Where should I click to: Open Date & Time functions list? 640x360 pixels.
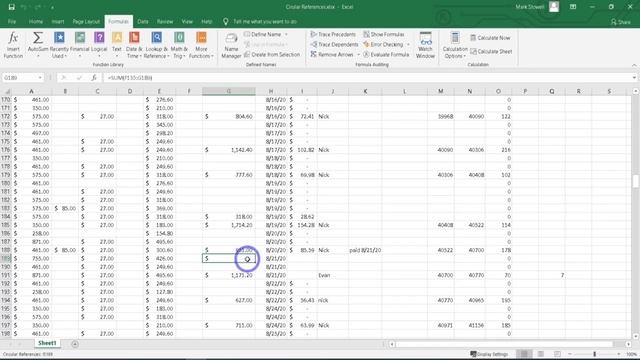pyautogui.click(x=134, y=45)
